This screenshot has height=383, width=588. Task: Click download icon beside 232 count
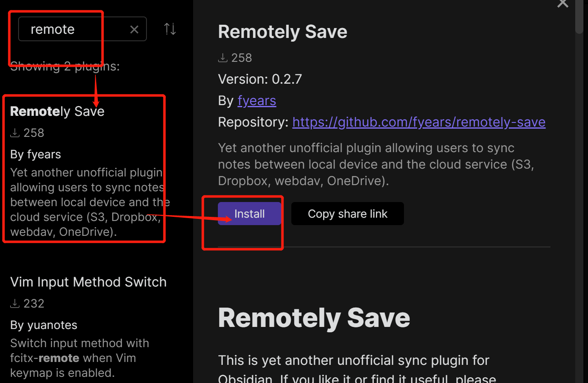coord(15,303)
